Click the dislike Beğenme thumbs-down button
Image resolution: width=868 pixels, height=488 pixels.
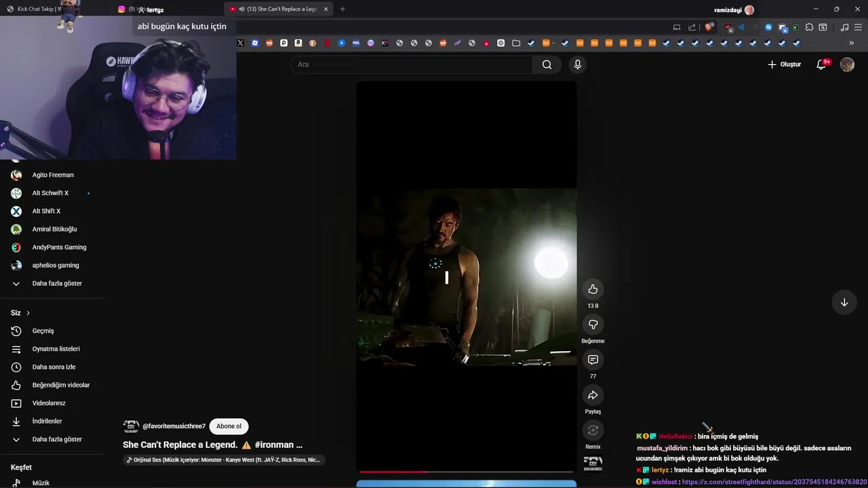click(x=593, y=325)
